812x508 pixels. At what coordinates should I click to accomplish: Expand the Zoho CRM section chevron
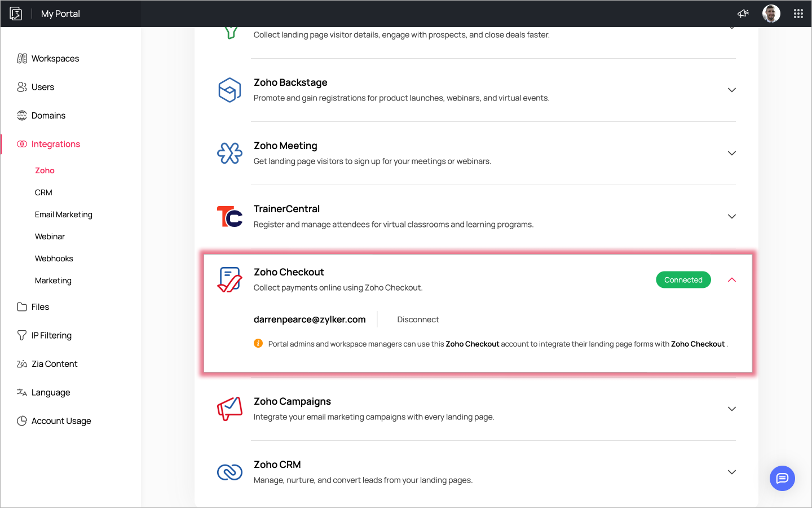pyautogui.click(x=732, y=472)
